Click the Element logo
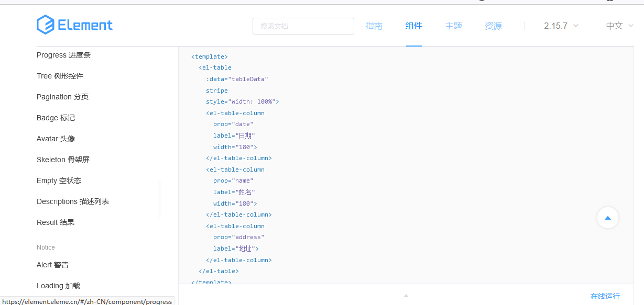 [74, 25]
